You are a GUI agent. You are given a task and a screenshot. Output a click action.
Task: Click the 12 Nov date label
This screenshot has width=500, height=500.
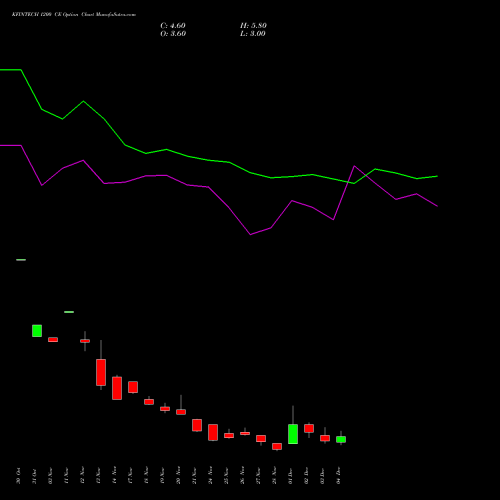click(82, 476)
